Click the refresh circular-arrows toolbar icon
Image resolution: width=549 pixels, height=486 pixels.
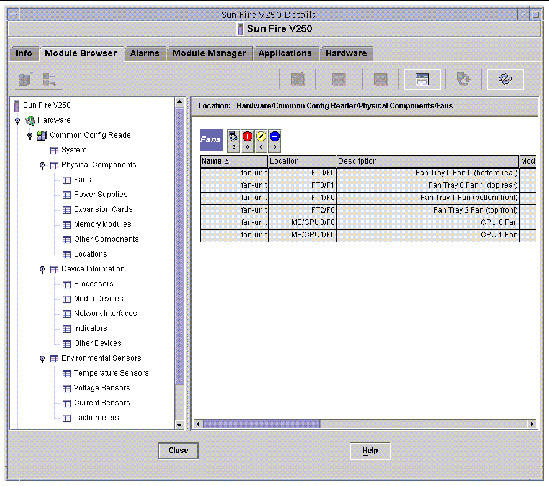tap(505, 79)
